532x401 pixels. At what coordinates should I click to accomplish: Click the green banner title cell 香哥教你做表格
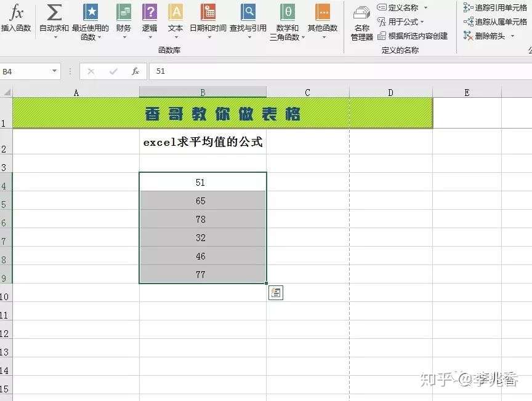click(222, 113)
